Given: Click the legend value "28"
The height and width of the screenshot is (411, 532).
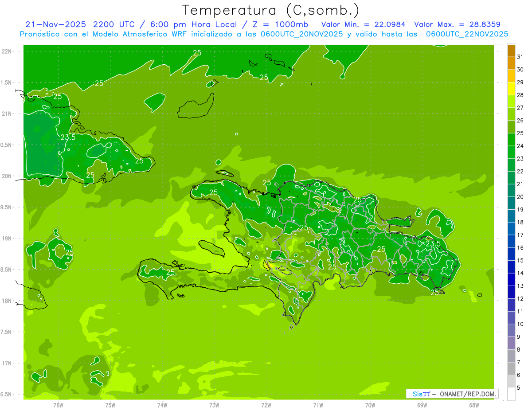Looking at the screenshot, I should pyautogui.click(x=520, y=95).
